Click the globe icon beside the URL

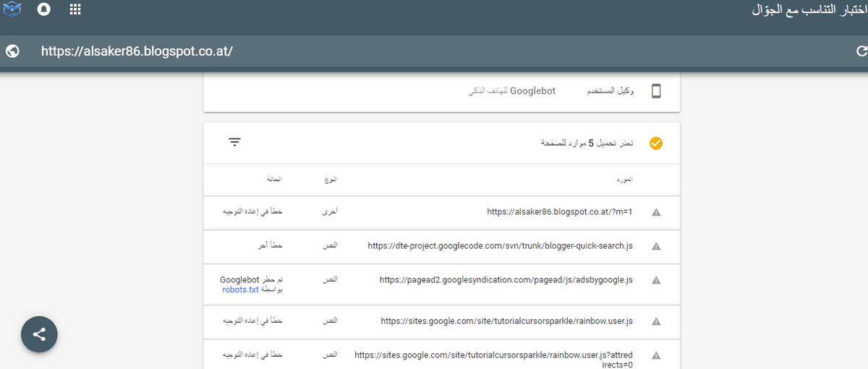12,51
